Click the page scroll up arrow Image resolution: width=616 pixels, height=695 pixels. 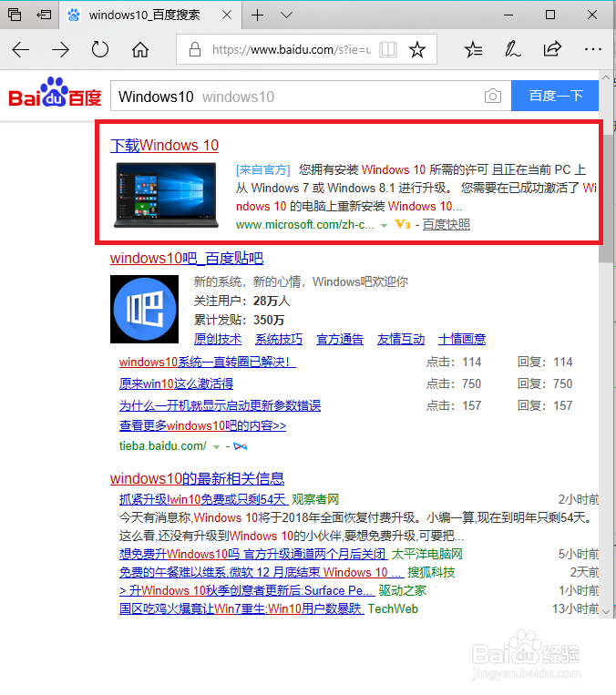coord(606,77)
